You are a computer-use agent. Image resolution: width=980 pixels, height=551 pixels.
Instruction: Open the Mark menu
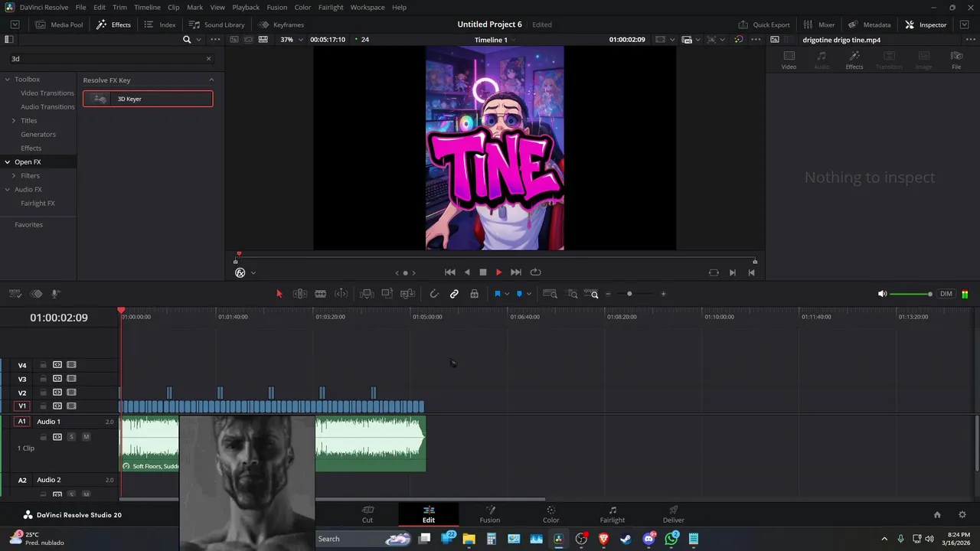tap(195, 7)
